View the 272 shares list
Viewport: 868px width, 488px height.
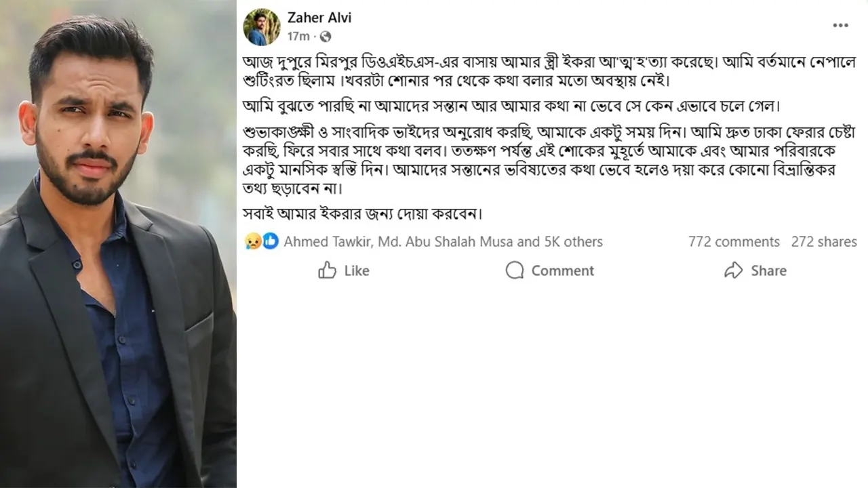[x=824, y=241]
